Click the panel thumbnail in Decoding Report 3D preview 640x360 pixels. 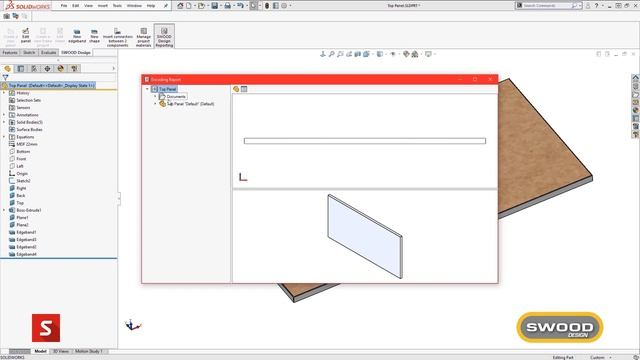[365, 237]
